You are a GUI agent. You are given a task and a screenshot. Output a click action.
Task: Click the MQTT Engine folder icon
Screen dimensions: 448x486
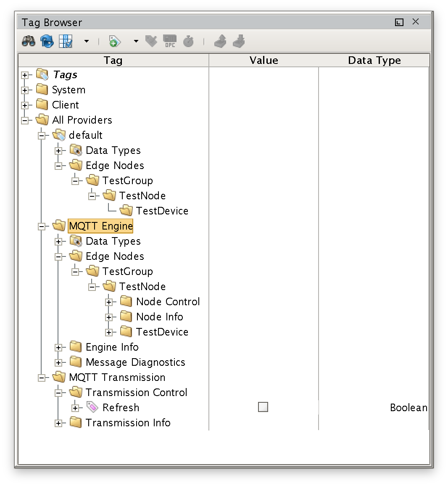[x=59, y=226]
